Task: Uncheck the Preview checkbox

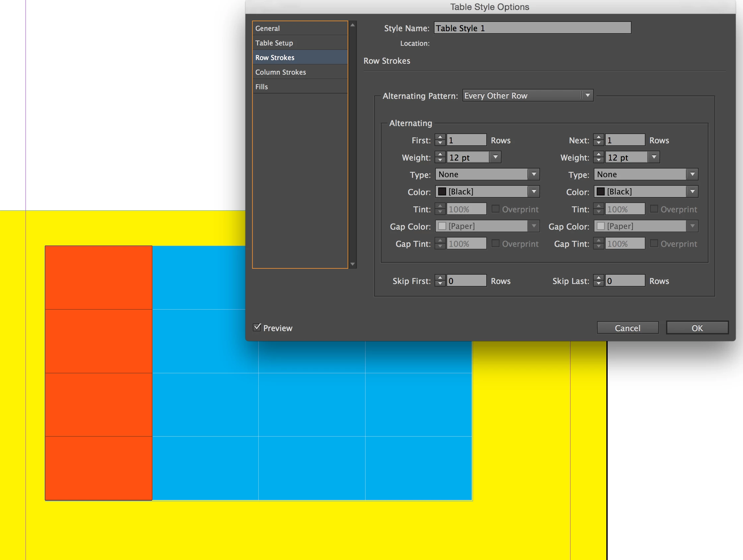Action: pyautogui.click(x=257, y=327)
